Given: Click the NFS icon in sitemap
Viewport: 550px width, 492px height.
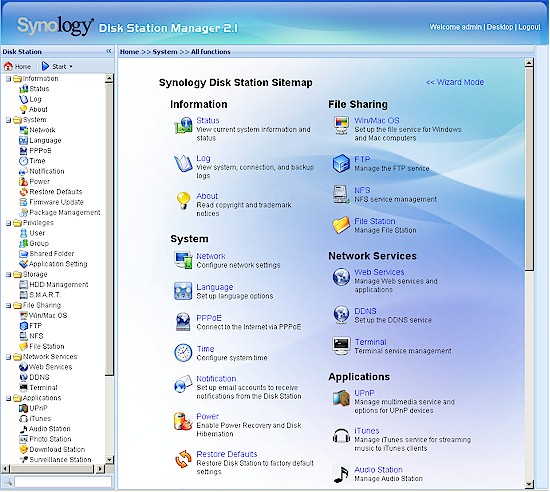Looking at the screenshot, I should point(341,194).
